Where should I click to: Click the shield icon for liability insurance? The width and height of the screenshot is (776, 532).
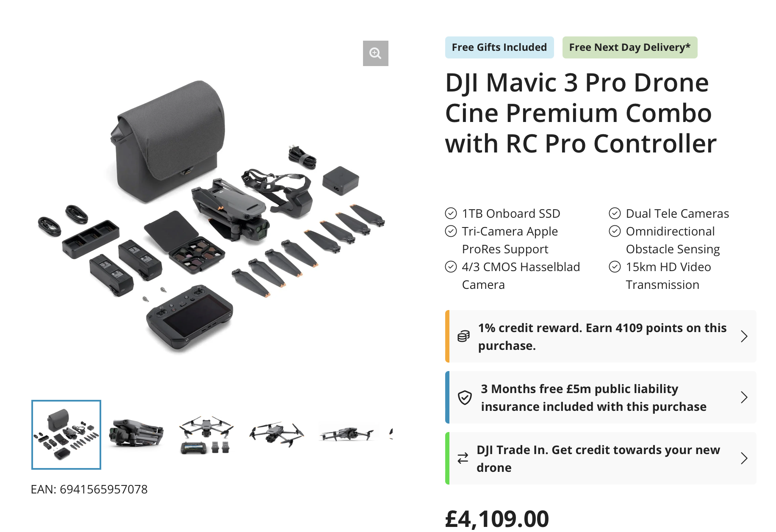[465, 397]
